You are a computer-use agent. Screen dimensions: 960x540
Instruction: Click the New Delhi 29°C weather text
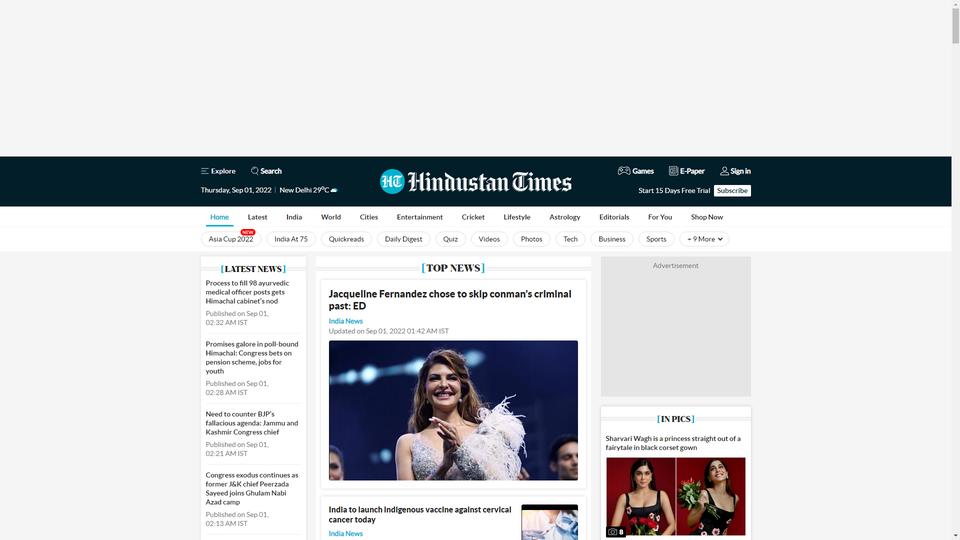point(304,190)
